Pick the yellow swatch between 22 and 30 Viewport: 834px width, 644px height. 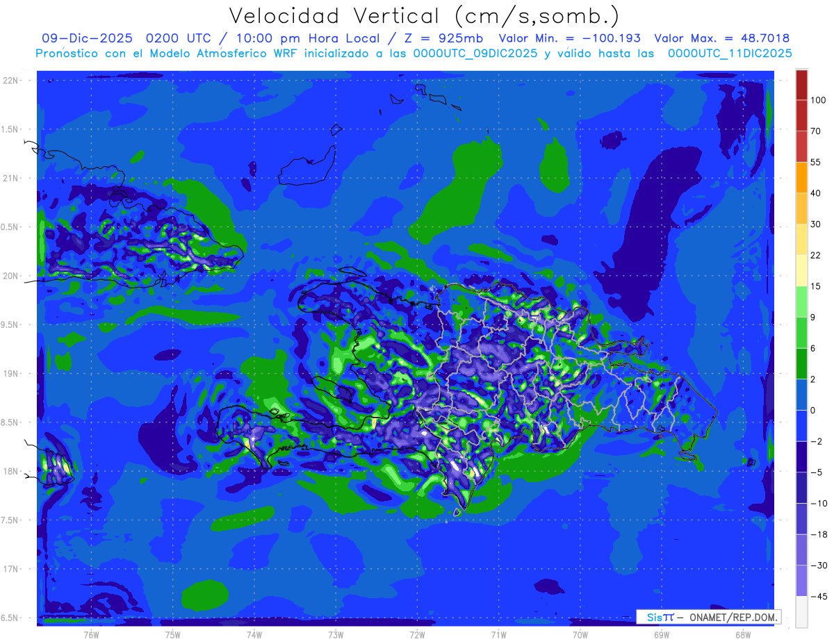(801, 240)
